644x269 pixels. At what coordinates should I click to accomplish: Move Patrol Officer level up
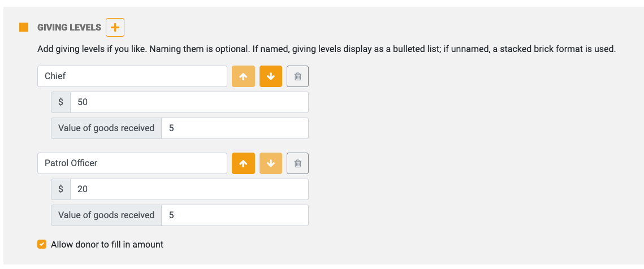coord(243,163)
